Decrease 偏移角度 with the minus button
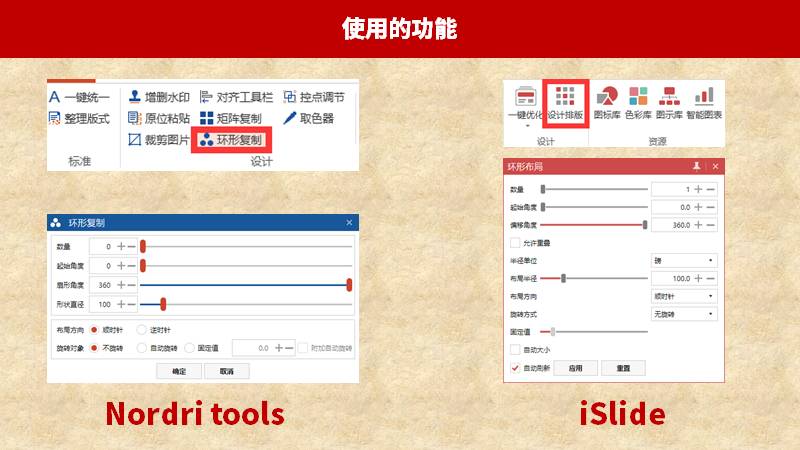This screenshot has width=800, height=450. [710, 225]
